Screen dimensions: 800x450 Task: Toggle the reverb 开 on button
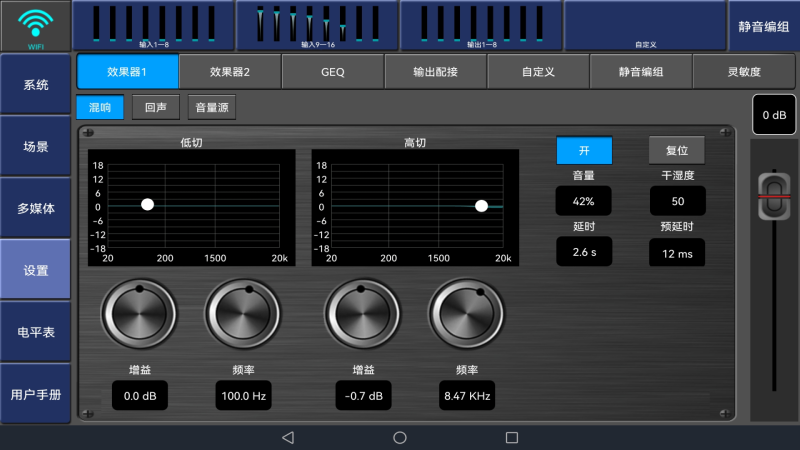point(584,150)
